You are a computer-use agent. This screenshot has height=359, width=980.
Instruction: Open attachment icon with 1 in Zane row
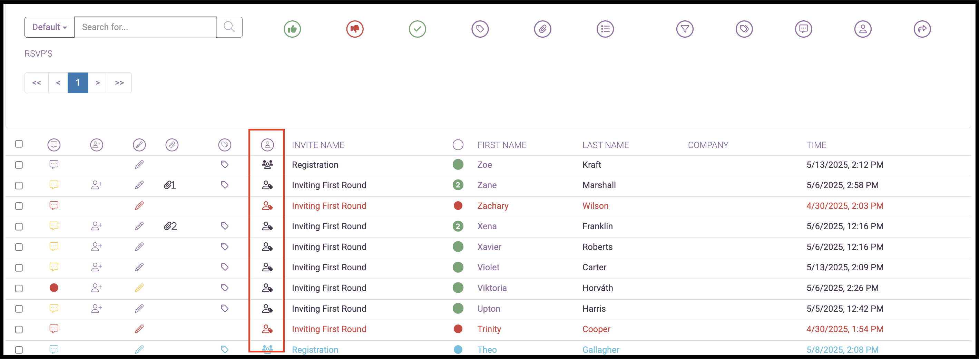(x=170, y=185)
